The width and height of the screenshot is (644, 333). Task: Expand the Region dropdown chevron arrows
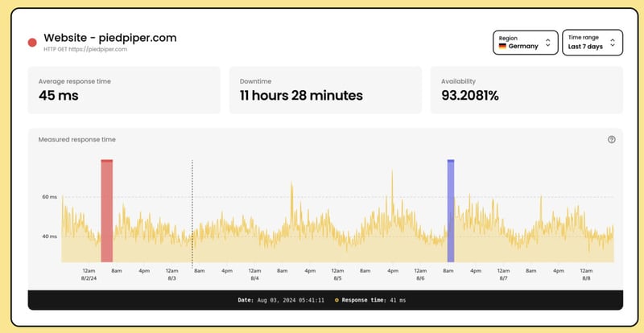(547, 42)
